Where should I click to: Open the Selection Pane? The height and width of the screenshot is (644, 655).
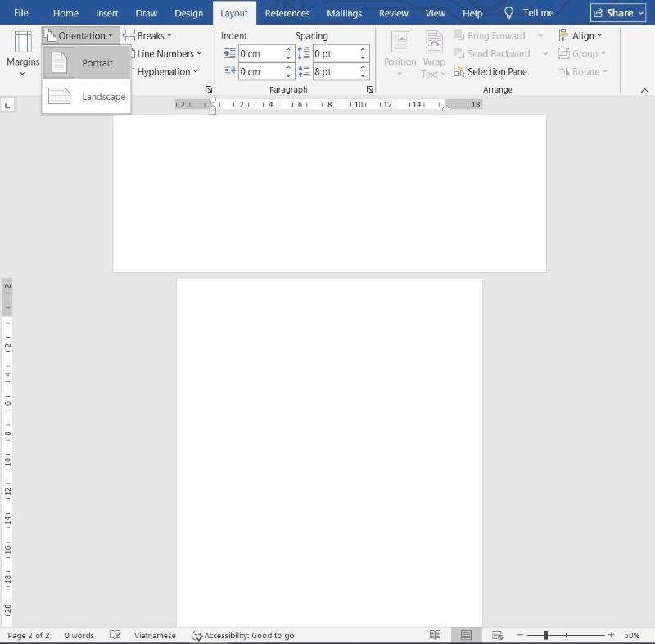(x=490, y=72)
